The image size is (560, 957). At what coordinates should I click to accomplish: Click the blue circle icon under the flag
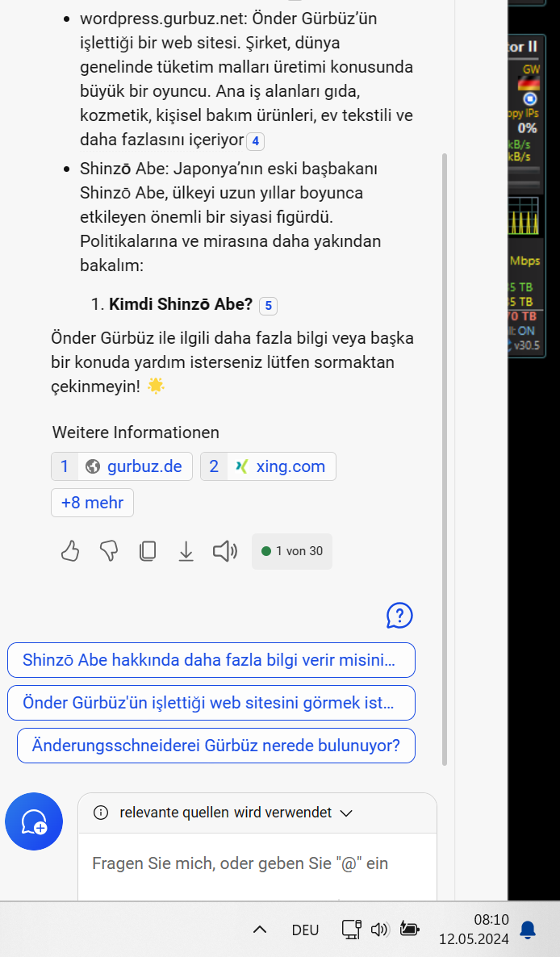[x=530, y=99]
